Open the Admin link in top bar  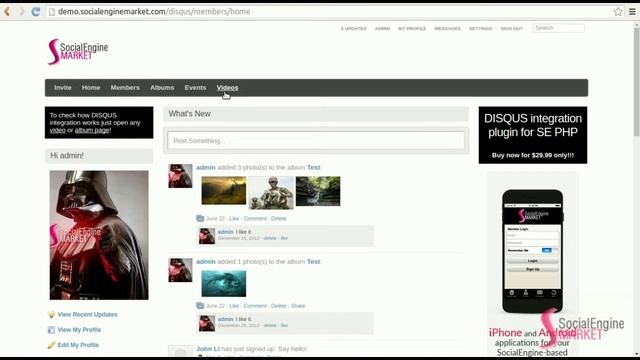pyautogui.click(x=382, y=29)
